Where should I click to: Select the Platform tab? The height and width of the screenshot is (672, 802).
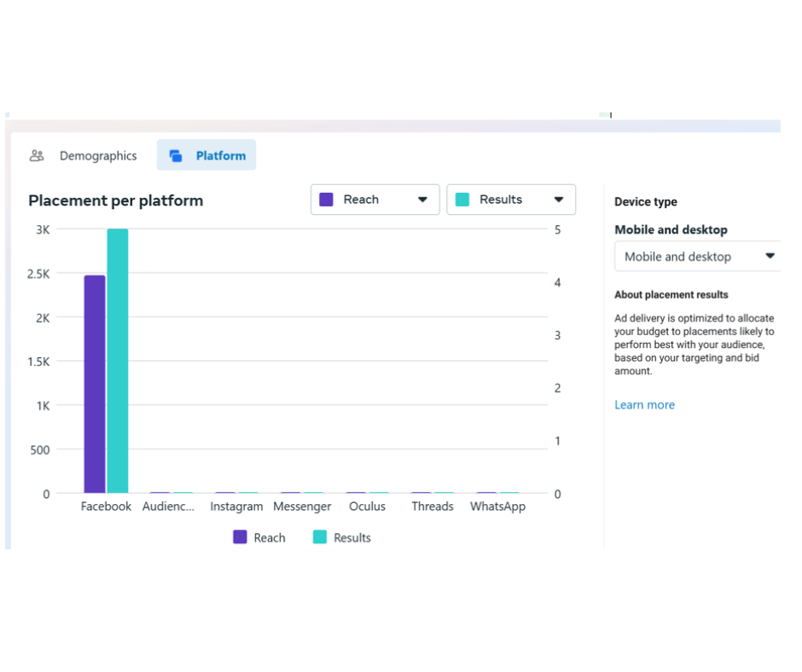pos(220,156)
